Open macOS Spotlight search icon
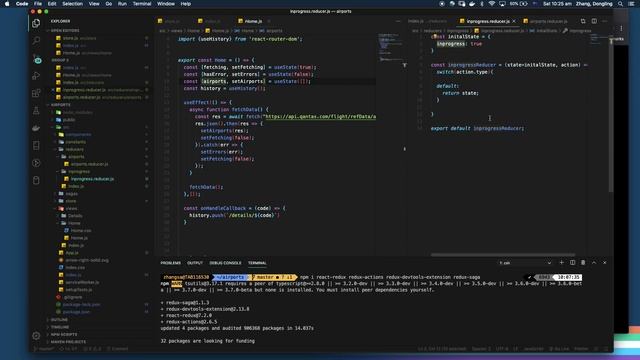This screenshot has height=360, width=640. pyautogui.click(x=620, y=4)
